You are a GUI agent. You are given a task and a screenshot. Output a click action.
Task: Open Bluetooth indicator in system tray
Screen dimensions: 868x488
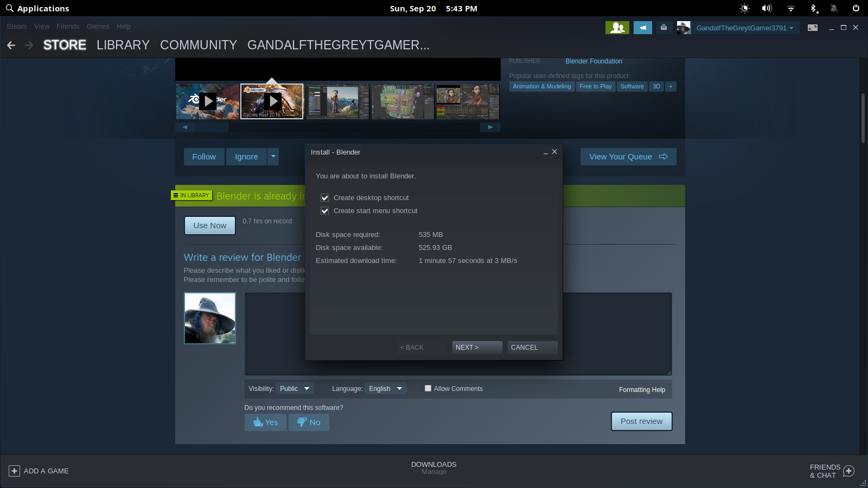tap(813, 8)
